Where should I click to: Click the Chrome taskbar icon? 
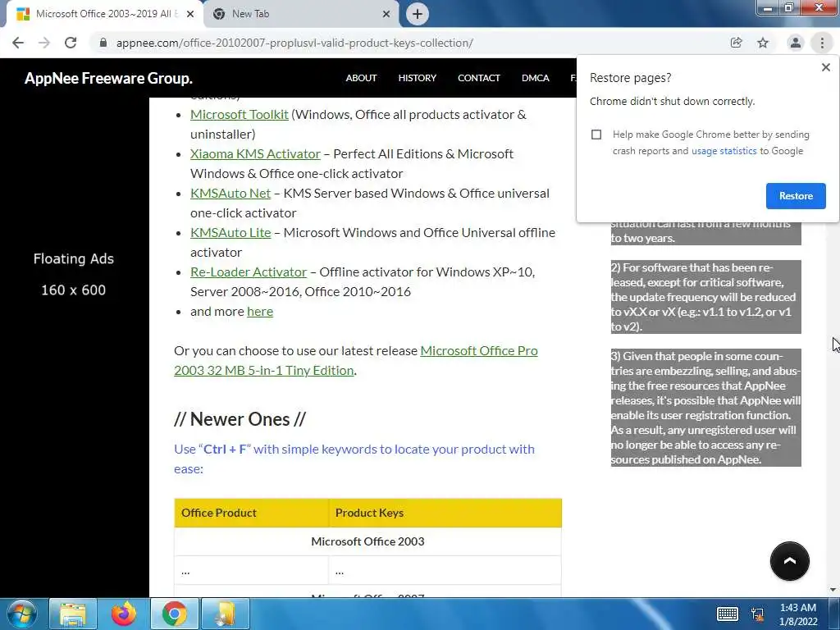point(174,614)
